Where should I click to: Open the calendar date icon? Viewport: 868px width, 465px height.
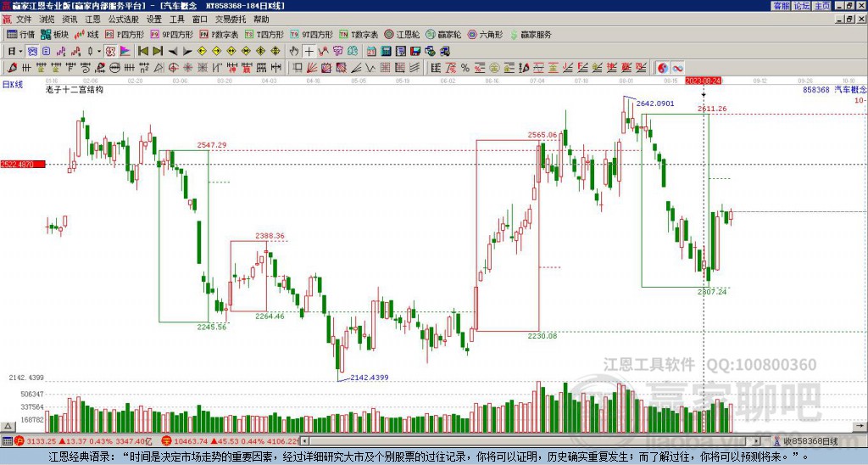tap(371, 52)
